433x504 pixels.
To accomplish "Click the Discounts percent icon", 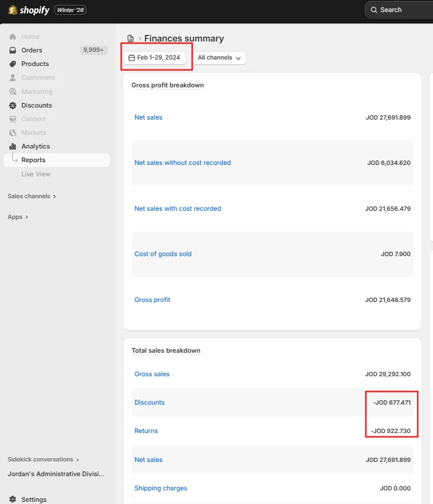I will click(x=12, y=105).
